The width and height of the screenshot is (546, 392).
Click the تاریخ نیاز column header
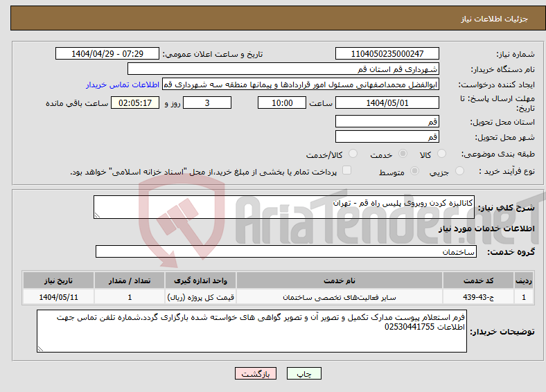click(x=58, y=280)
